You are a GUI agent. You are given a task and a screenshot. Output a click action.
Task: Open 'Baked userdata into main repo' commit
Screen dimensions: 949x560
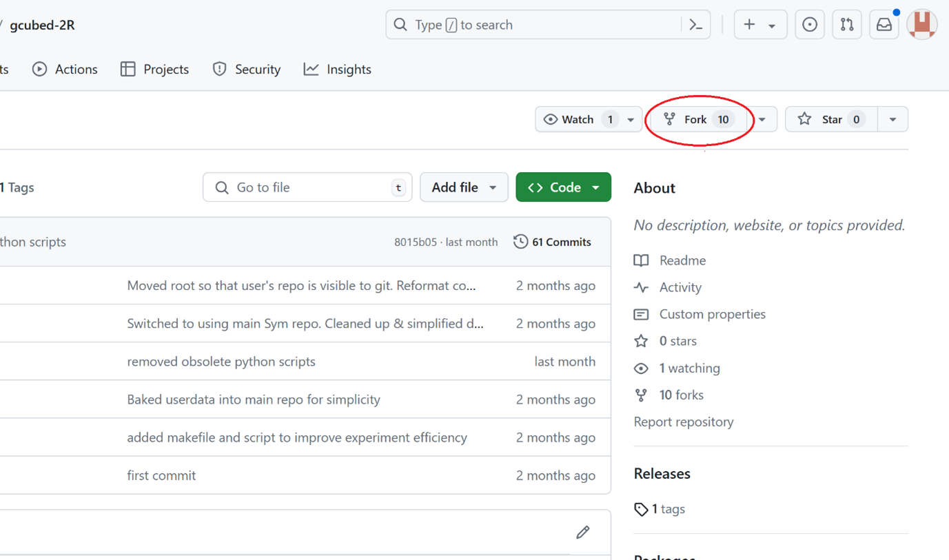[x=254, y=400]
